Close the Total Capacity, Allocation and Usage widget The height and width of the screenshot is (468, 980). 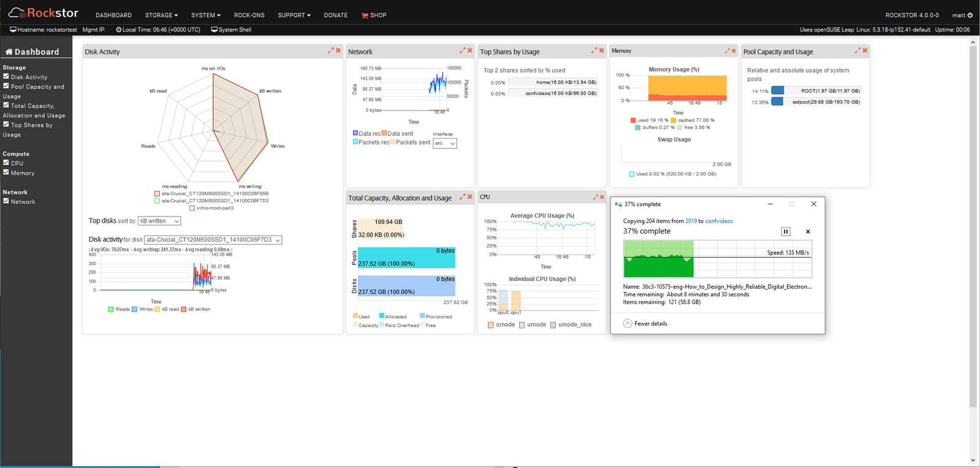[470, 196]
